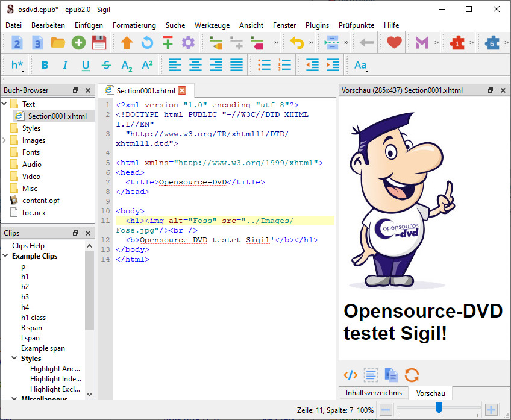Image resolution: width=511 pixels, height=420 pixels.
Task: Click the open folder toolbar icon
Action: pos(58,43)
